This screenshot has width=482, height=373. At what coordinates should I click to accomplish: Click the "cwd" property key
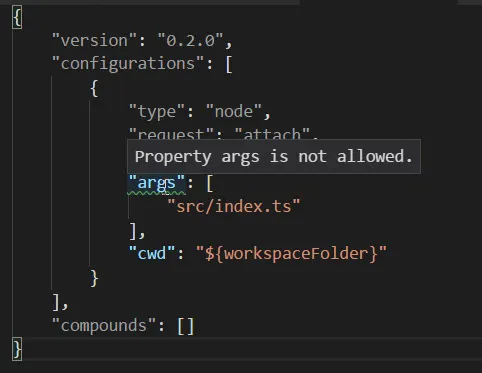coord(152,254)
